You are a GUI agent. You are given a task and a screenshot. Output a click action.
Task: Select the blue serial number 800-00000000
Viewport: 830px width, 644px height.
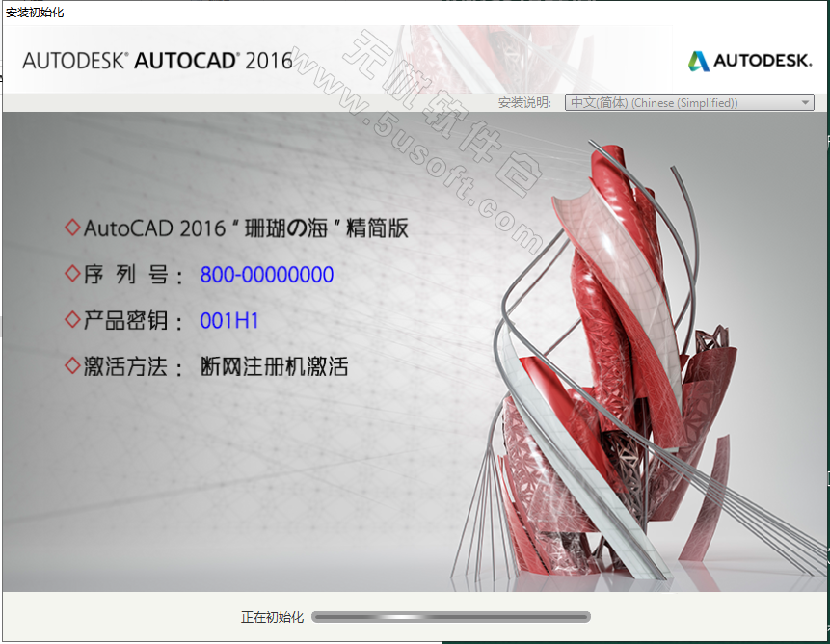pos(266,275)
